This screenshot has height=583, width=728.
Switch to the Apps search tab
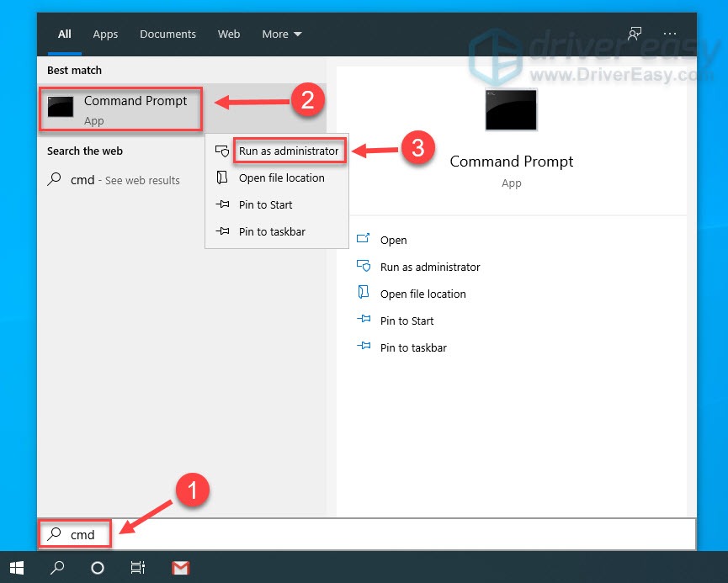tap(105, 34)
